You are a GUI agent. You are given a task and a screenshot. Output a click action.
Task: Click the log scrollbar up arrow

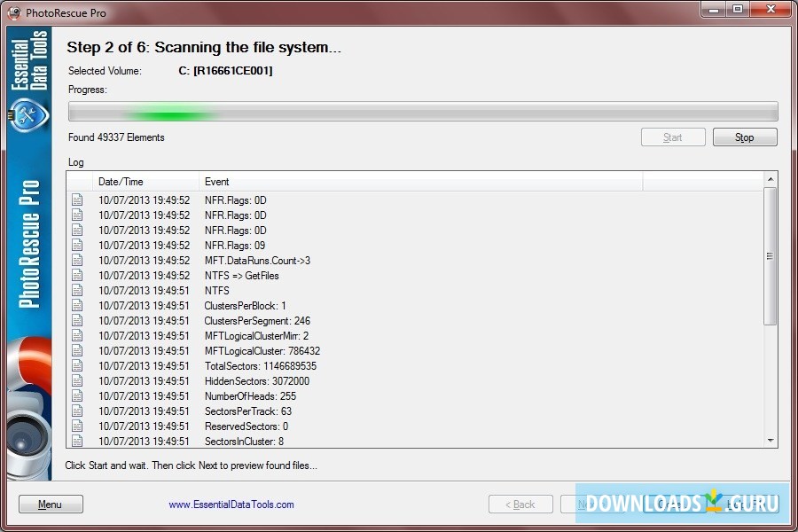point(771,180)
